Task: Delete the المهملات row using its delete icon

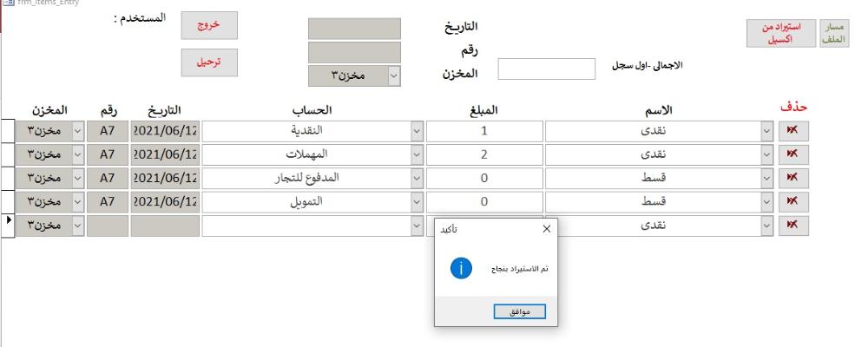Action: 793,154
